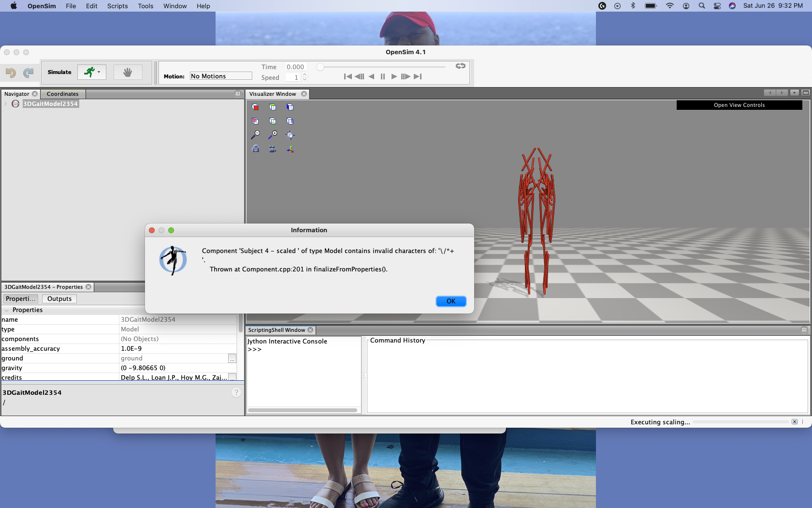The width and height of the screenshot is (812, 508).
Task: Zoom out in the visualizer
Action: pyautogui.click(x=255, y=135)
